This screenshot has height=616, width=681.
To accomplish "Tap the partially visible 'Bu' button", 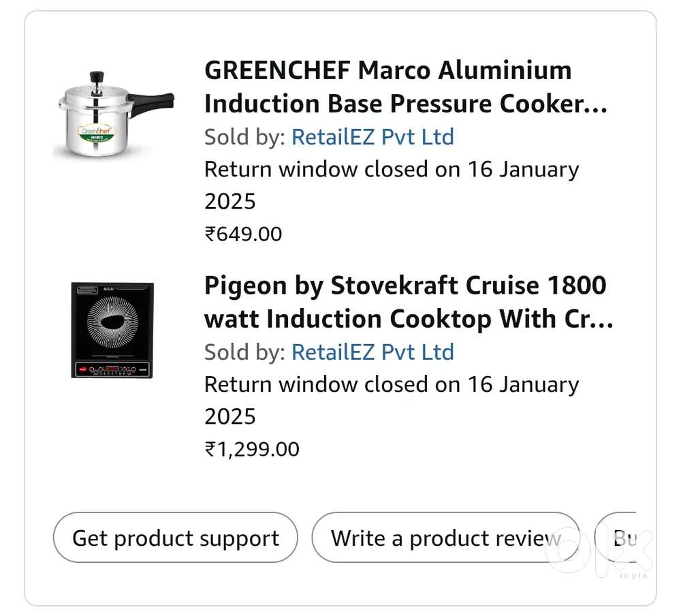I will (621, 538).
